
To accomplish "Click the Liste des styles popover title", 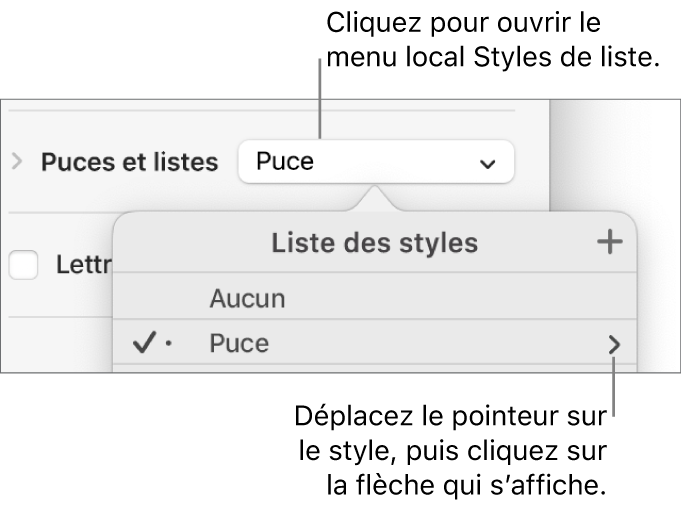I will tap(374, 242).
